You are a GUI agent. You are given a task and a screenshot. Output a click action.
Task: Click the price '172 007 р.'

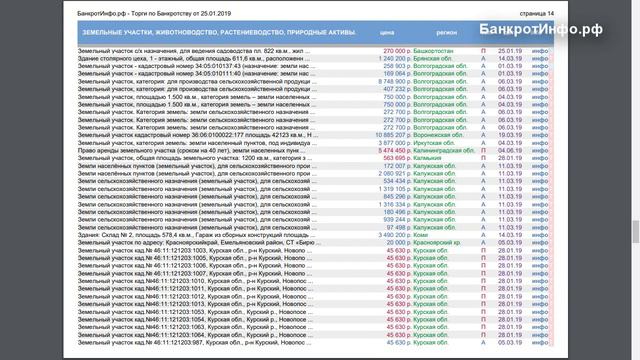coord(398,166)
